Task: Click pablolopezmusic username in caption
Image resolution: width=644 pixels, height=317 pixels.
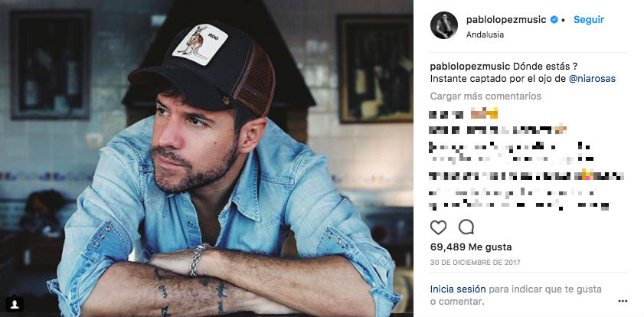Action: coord(470,67)
